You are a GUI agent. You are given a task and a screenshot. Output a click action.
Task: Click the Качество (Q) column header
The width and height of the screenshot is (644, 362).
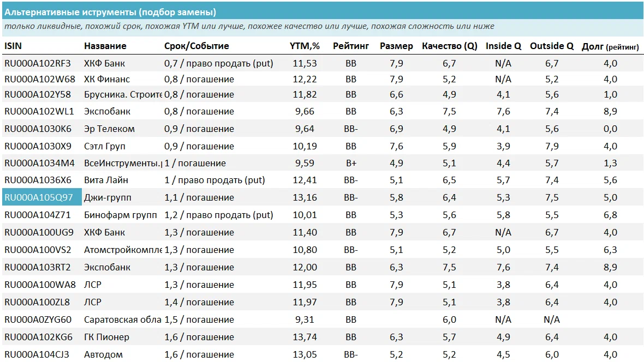(x=449, y=46)
